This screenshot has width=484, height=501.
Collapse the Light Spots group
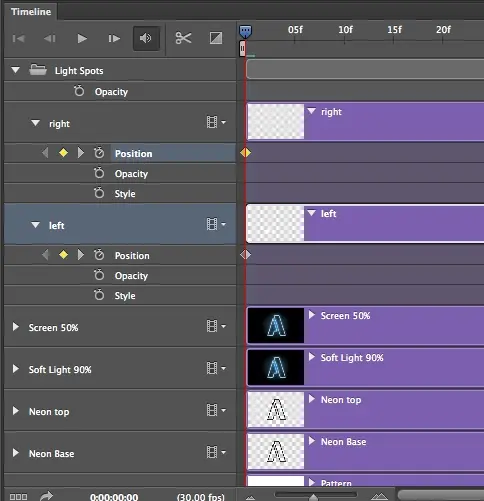click(15, 70)
